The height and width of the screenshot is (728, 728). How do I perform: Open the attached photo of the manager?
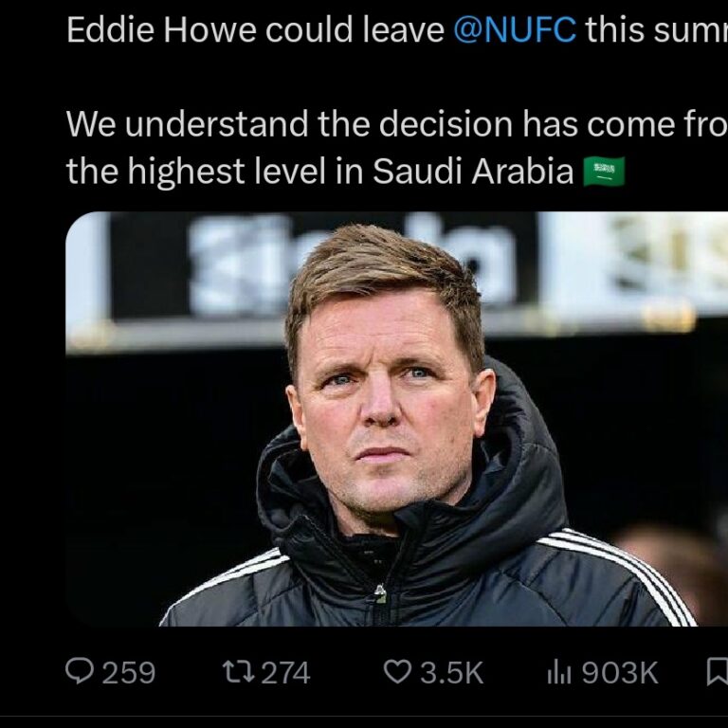(396, 417)
